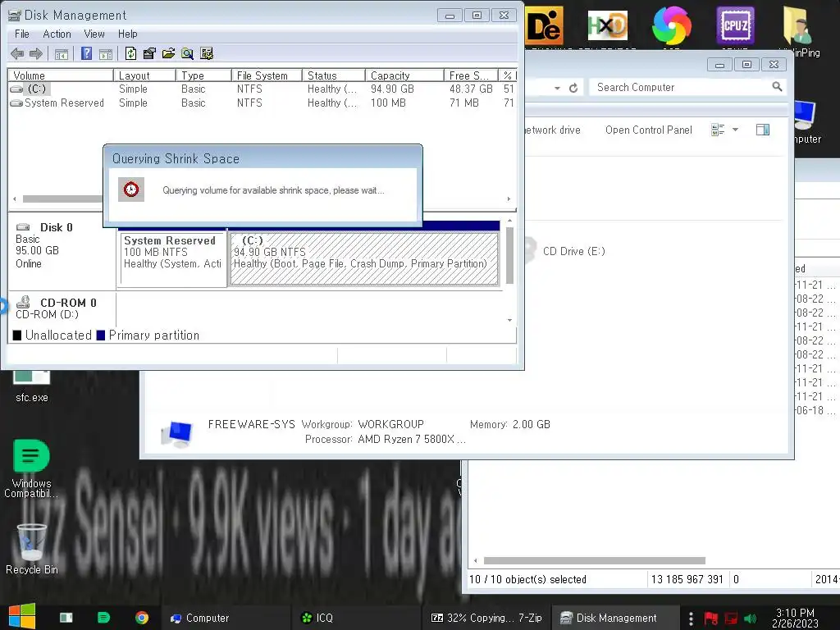Open the View menu
The width and height of the screenshot is (840, 630).
click(x=94, y=34)
